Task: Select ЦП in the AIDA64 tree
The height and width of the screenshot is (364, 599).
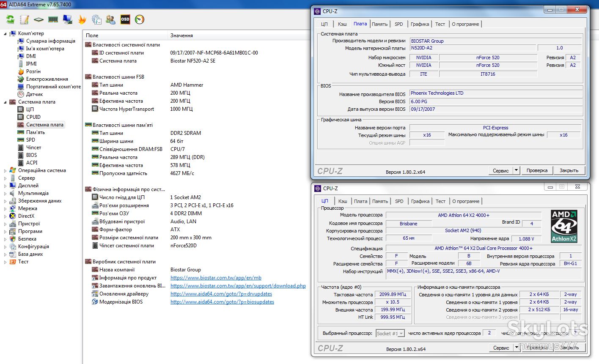Action: [x=30, y=109]
